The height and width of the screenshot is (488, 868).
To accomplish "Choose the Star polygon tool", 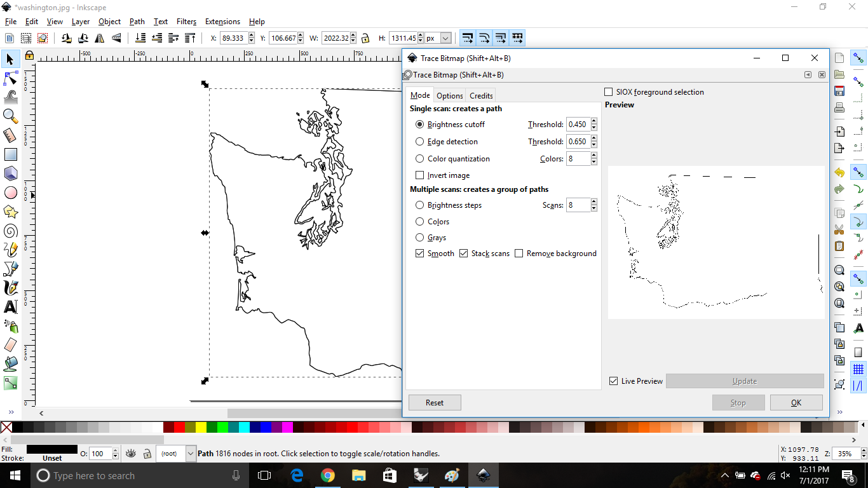I will [10, 211].
